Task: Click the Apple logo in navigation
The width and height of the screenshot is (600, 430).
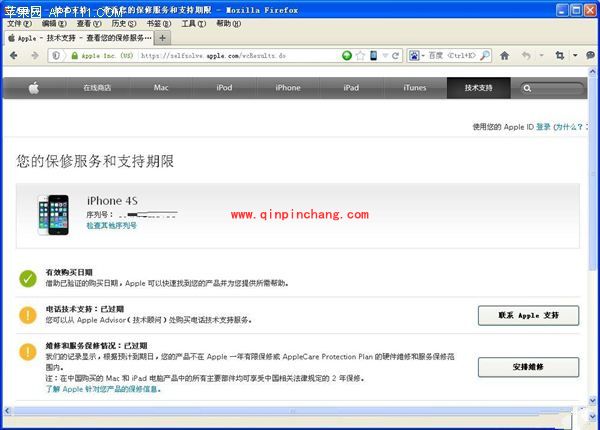Action: 34,88
